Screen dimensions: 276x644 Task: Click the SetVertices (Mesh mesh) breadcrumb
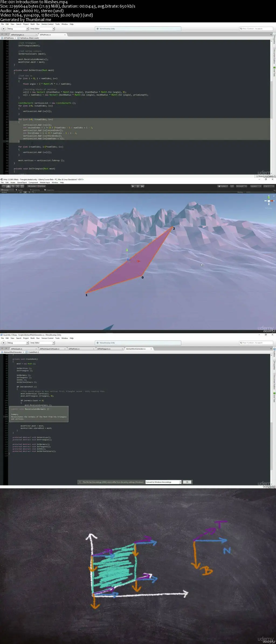click(x=29, y=38)
